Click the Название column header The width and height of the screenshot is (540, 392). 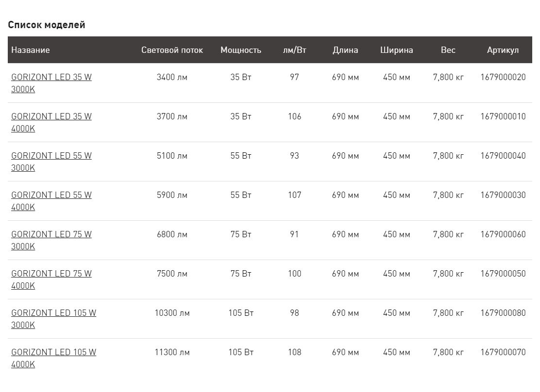(x=30, y=50)
